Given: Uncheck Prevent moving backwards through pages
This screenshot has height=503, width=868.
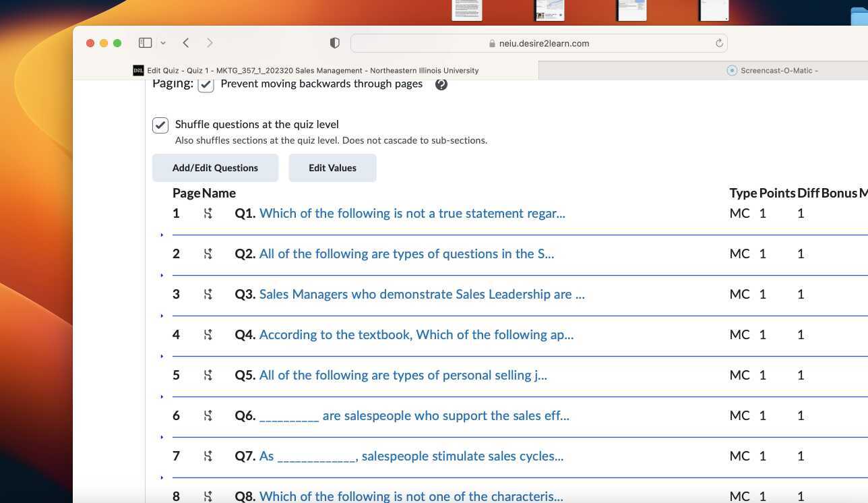Looking at the screenshot, I should 206,84.
